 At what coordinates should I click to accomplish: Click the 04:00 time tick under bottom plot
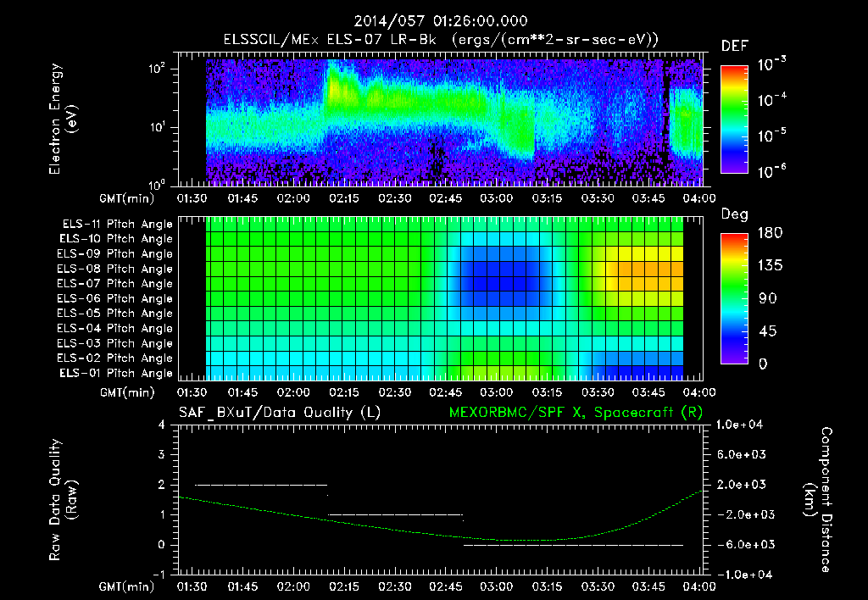click(x=699, y=586)
